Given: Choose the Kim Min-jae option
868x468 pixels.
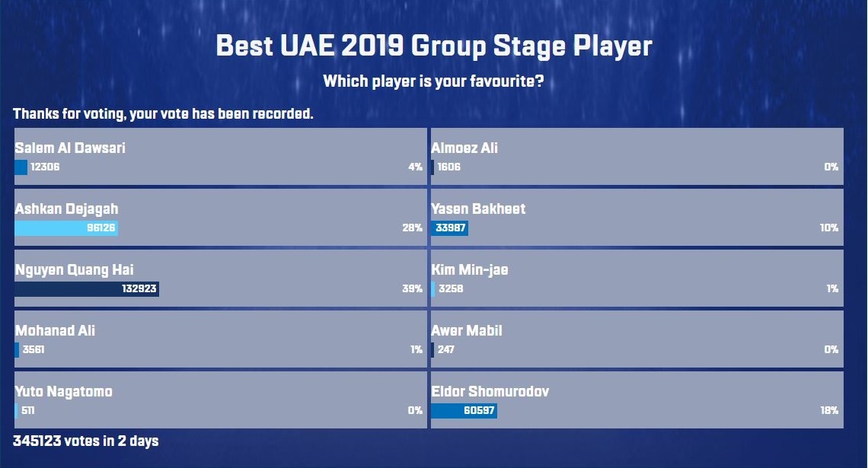Looking at the screenshot, I should tap(469, 270).
